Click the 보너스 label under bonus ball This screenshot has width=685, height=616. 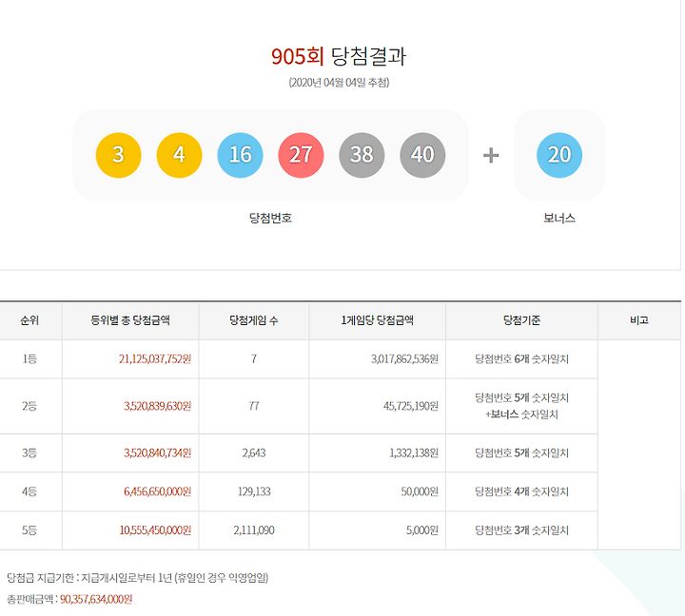[559, 218]
